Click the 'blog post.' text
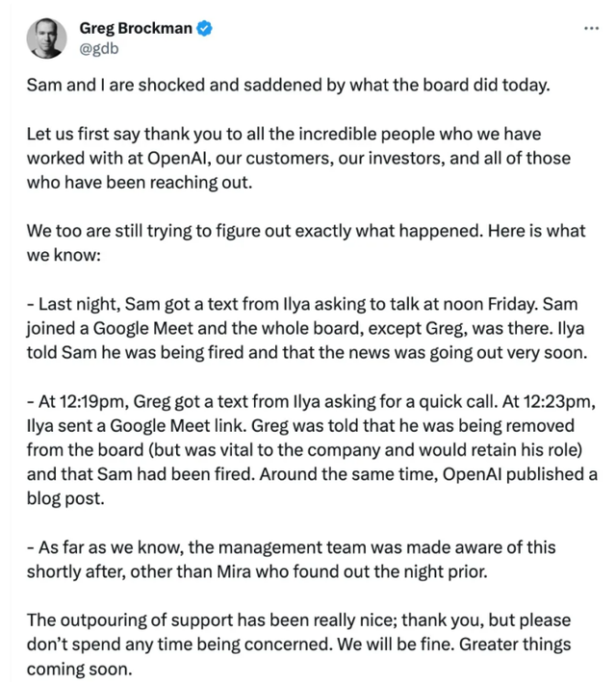Screen dimensions: 616x682 [65, 498]
